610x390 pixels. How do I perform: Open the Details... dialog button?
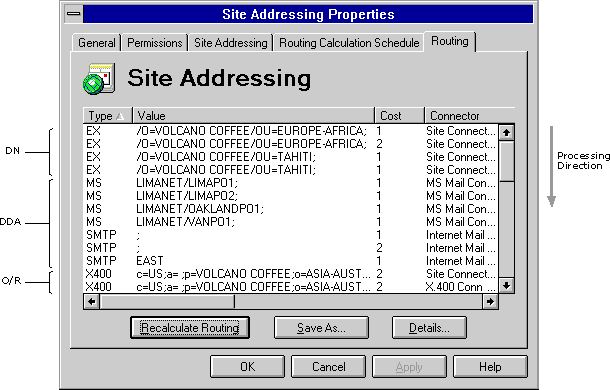429,328
